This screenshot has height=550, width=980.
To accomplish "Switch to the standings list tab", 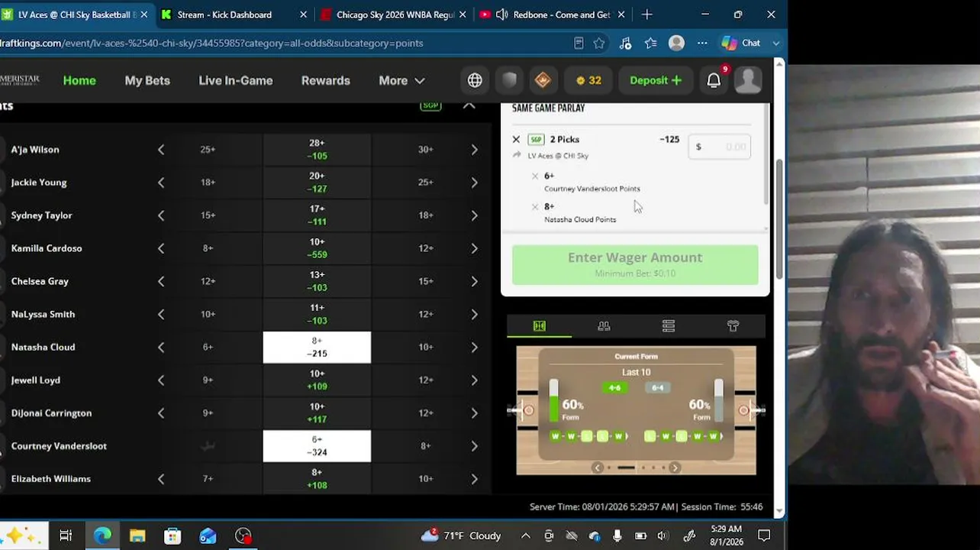I will pos(669,326).
